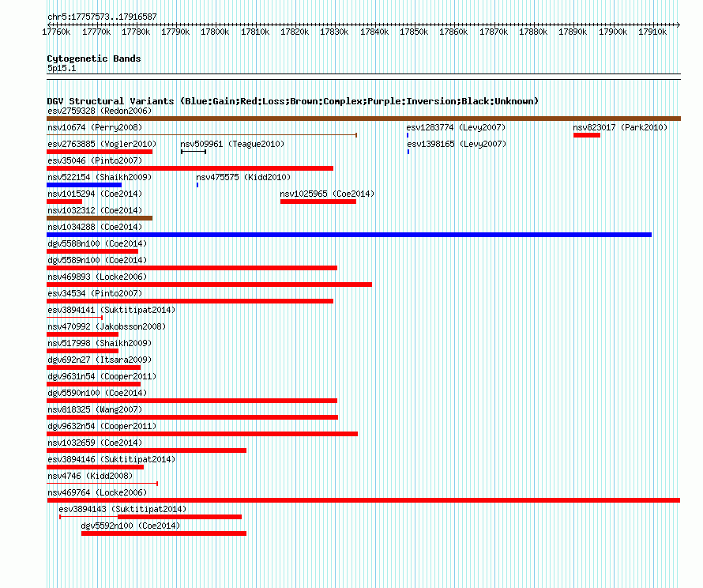Select the nsv10674 (Perry2008) label
703x588 pixels.
95,127
